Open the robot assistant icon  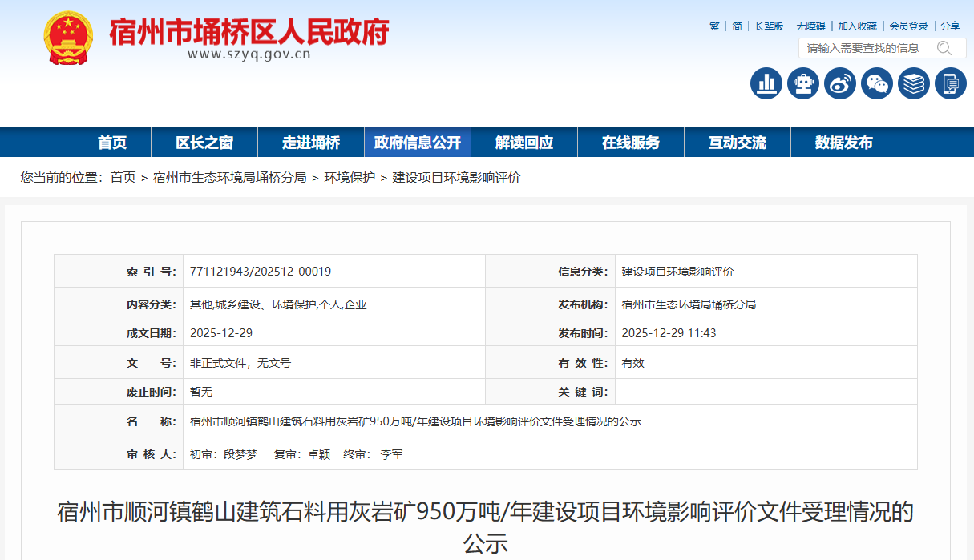coord(802,83)
